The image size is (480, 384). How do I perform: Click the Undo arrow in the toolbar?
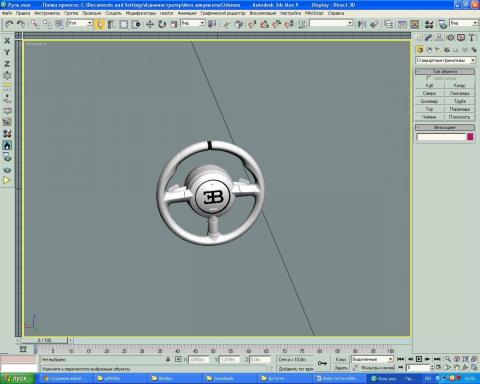(9, 24)
